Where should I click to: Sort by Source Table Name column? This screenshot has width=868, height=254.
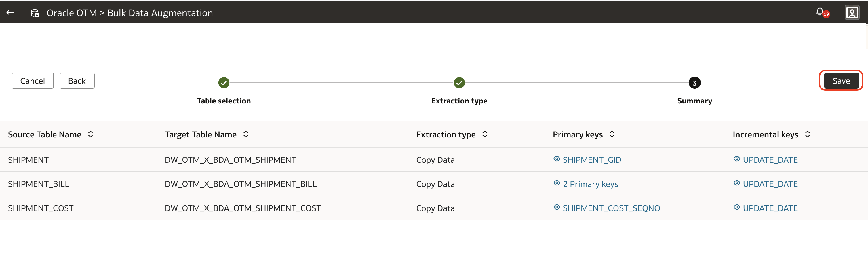click(x=90, y=134)
